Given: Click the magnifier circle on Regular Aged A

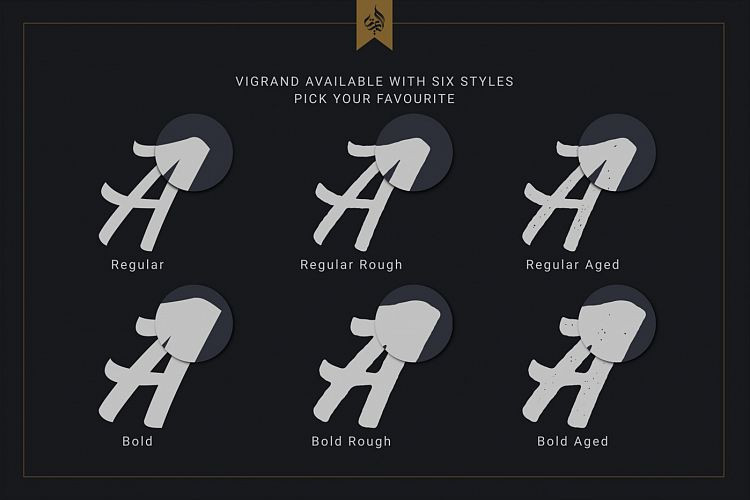Looking at the screenshot, I should pos(617,153).
